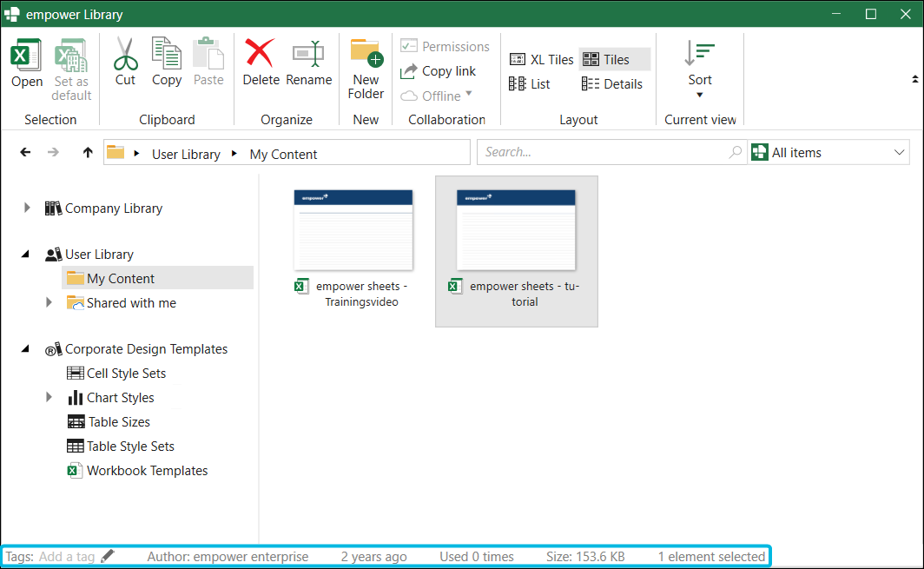Create a New Folder
This screenshot has width=924, height=569.
(x=366, y=69)
